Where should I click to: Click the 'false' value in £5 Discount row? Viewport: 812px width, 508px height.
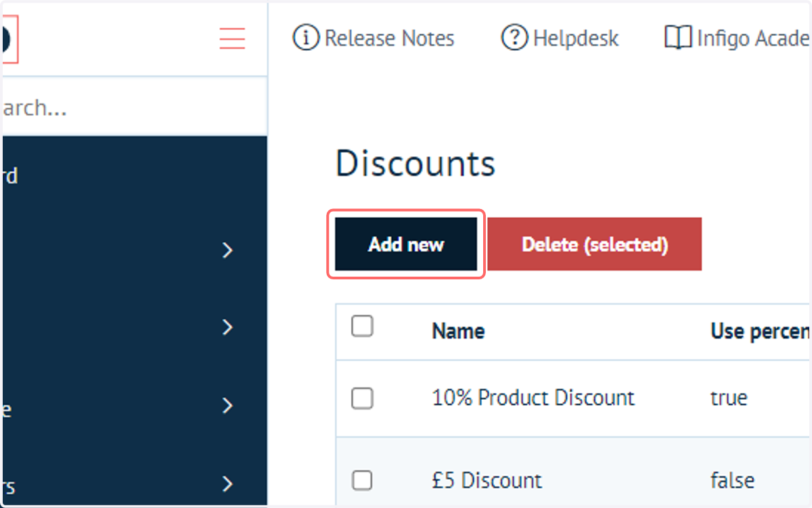tap(732, 481)
